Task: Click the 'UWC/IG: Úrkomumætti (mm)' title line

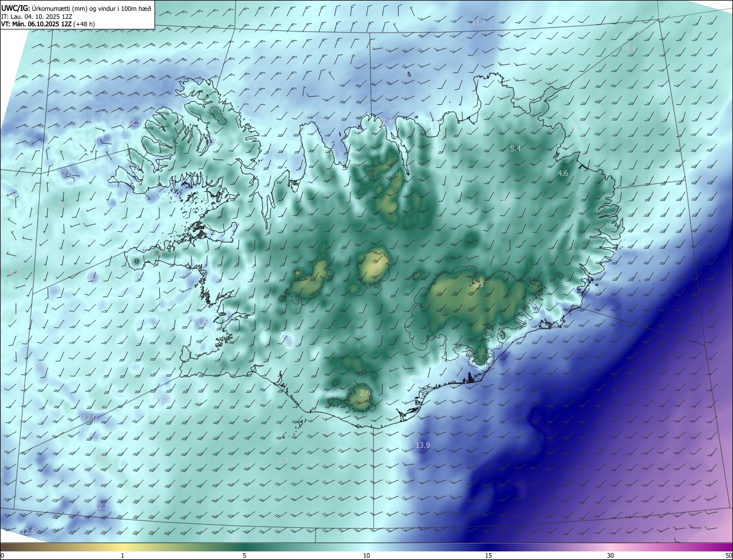Action: click(76, 7)
